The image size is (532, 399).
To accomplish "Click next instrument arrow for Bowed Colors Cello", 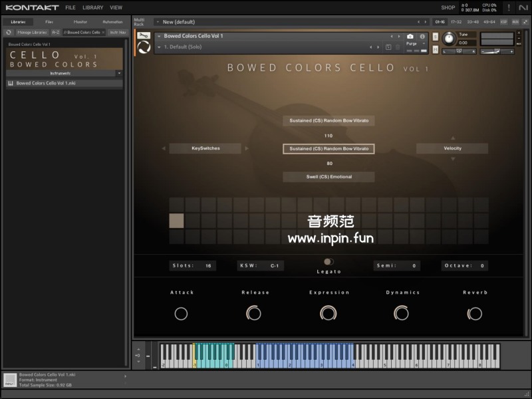I will [398, 36].
